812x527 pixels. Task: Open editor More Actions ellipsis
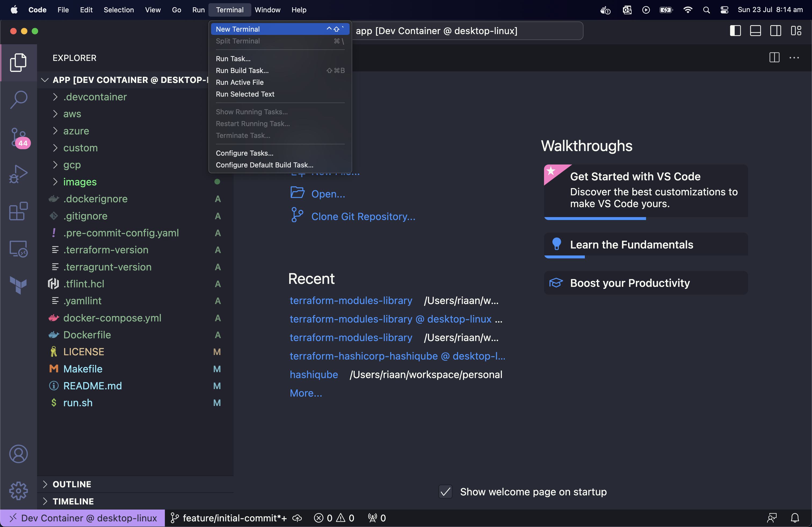point(794,58)
